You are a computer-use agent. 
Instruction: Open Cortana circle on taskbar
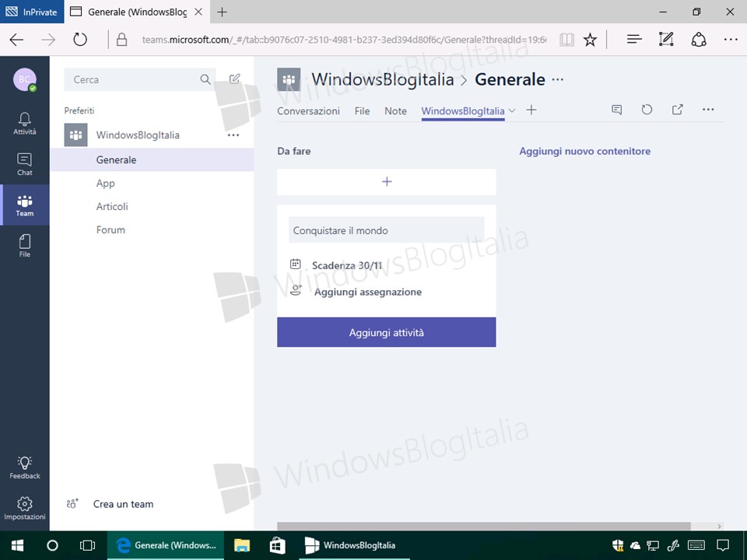[52, 545]
